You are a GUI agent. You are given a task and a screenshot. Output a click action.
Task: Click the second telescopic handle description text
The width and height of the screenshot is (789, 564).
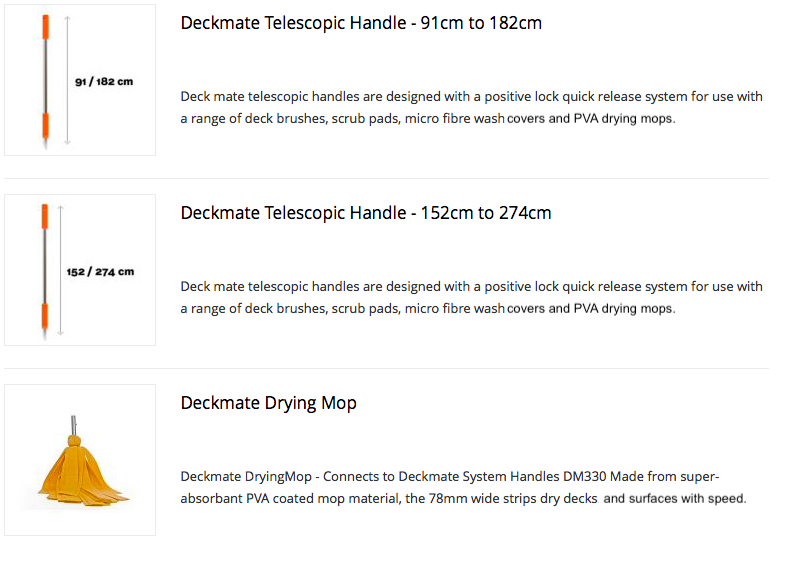tap(471, 297)
